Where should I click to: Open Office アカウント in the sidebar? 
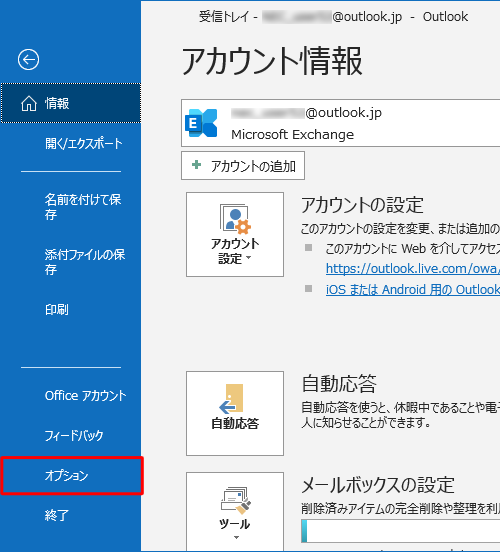85,396
